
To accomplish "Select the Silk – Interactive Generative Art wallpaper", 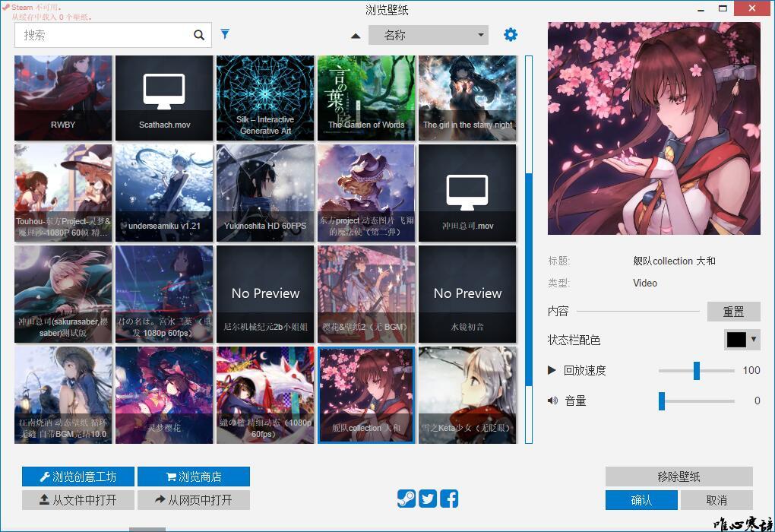I will (265, 98).
